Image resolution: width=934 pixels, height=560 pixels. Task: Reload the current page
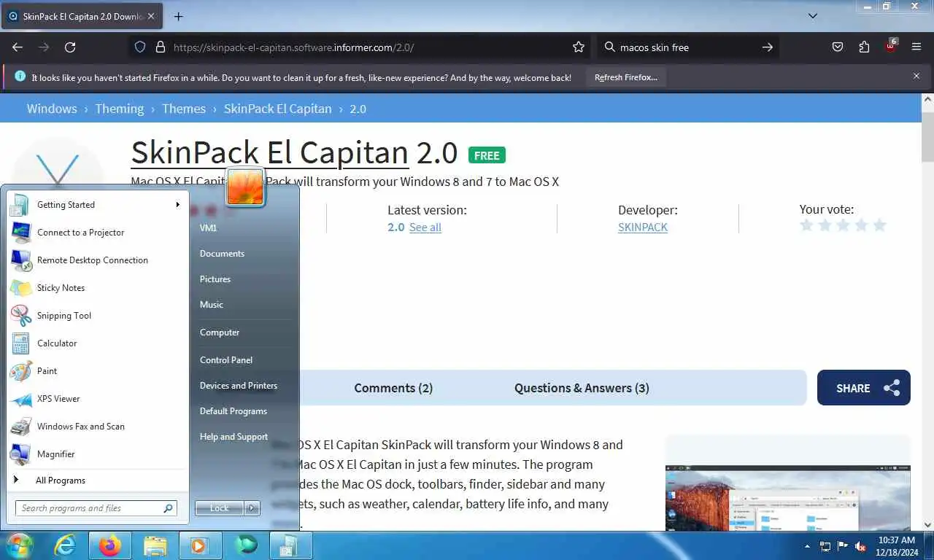[70, 47]
